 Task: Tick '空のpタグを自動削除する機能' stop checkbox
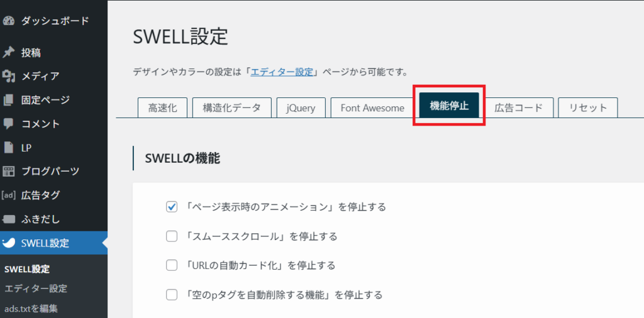click(x=172, y=295)
